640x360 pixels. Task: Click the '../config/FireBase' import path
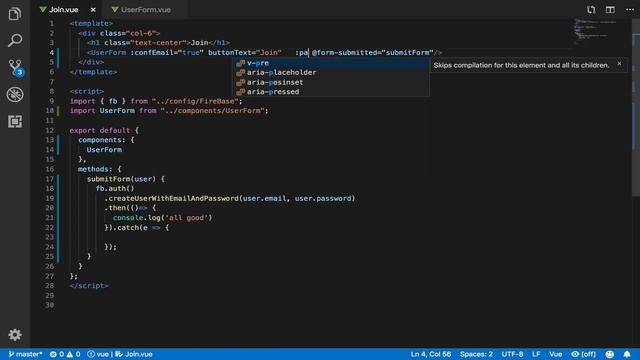coord(195,101)
